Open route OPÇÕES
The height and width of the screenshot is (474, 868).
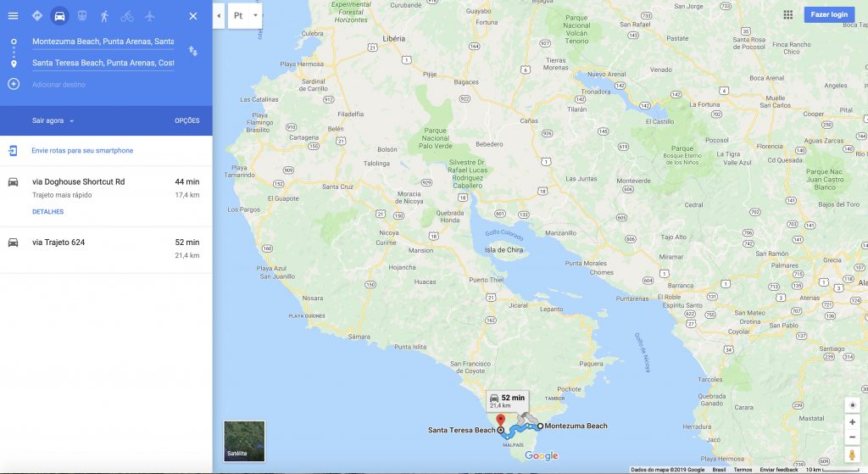click(x=187, y=120)
